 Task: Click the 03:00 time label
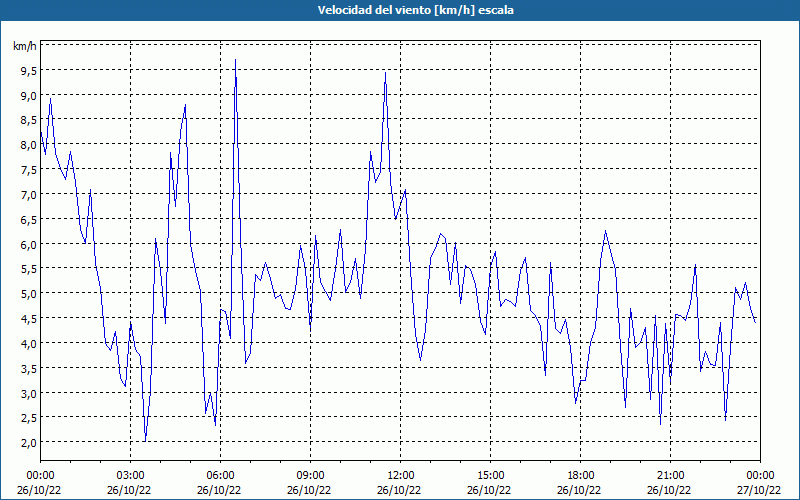click(131, 476)
